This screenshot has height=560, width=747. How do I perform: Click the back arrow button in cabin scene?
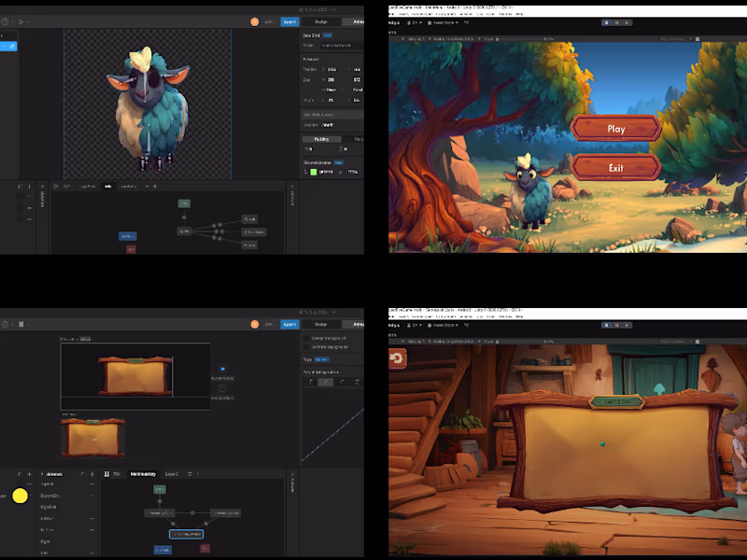(x=397, y=358)
